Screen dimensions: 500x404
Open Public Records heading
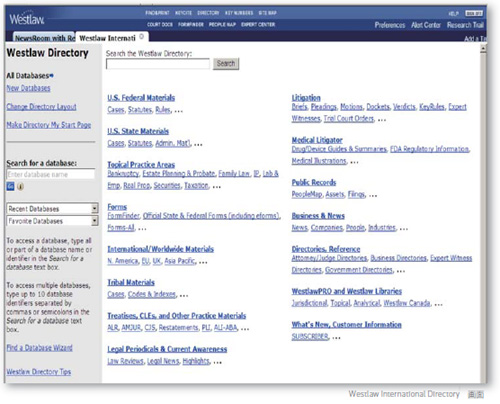[314, 182]
